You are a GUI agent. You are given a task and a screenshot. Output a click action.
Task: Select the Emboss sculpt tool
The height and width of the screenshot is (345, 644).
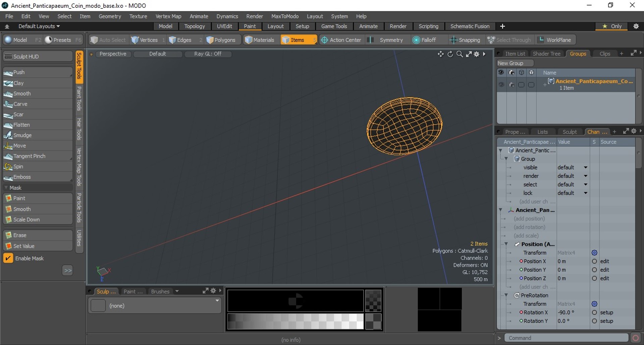point(38,177)
